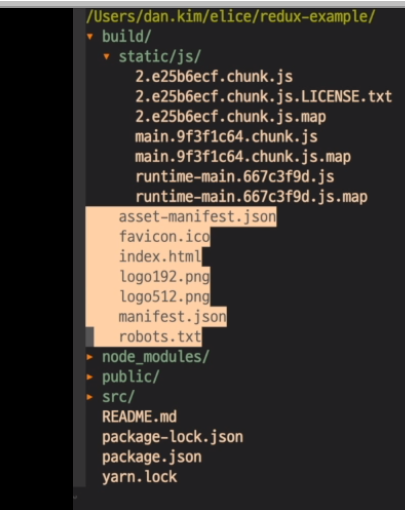The image size is (405, 510).
Task: Select the node_modules/ directory name
Action: [x=156, y=357]
